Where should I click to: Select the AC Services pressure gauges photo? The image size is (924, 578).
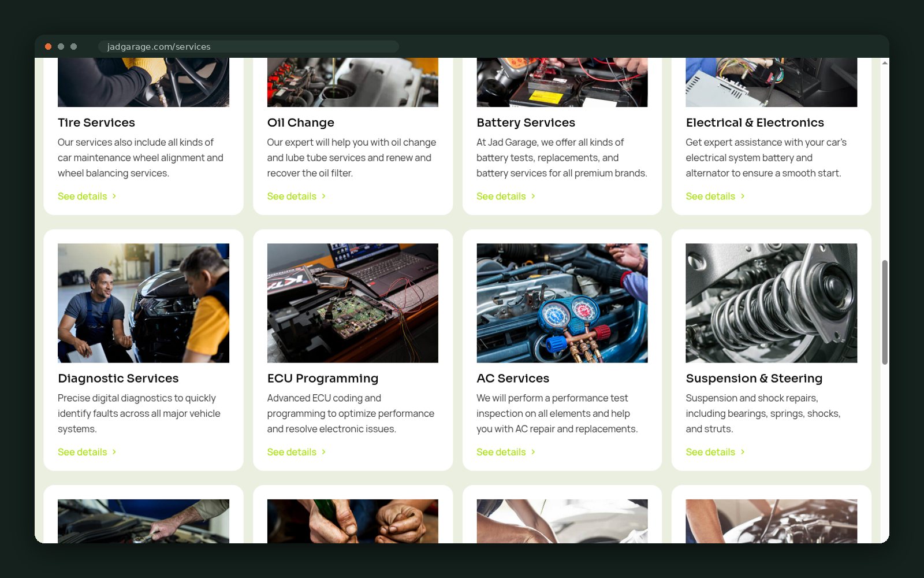pyautogui.click(x=562, y=303)
